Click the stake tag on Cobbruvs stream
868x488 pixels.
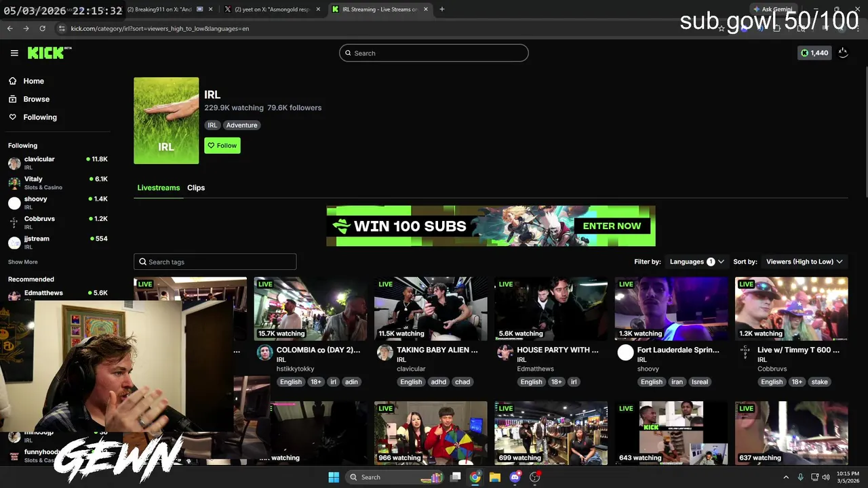(x=819, y=382)
